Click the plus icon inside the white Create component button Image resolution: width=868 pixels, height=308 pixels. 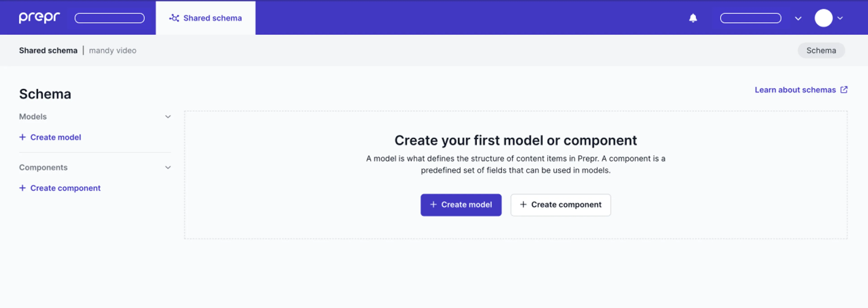523,205
